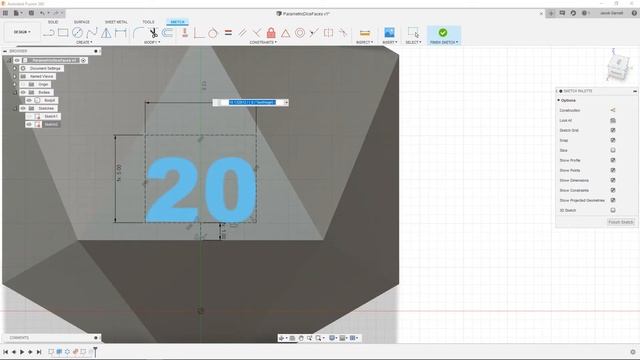Click green Finish Sketch checkmark

tap(443, 33)
